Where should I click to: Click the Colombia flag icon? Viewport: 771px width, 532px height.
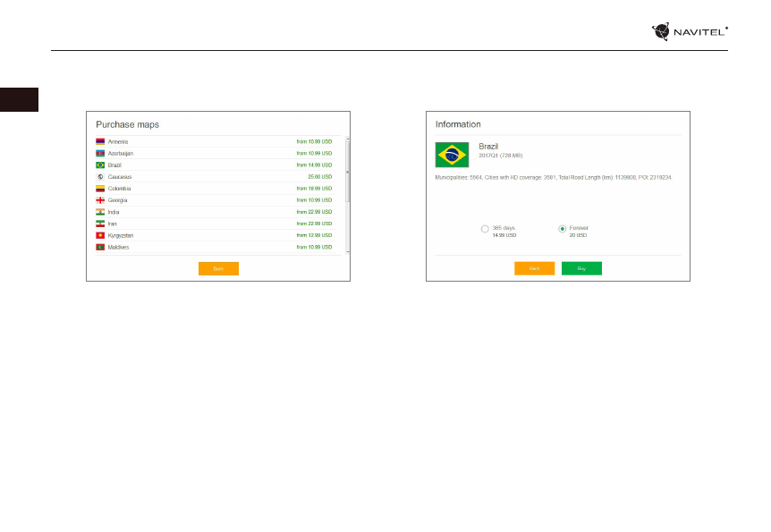click(100, 189)
